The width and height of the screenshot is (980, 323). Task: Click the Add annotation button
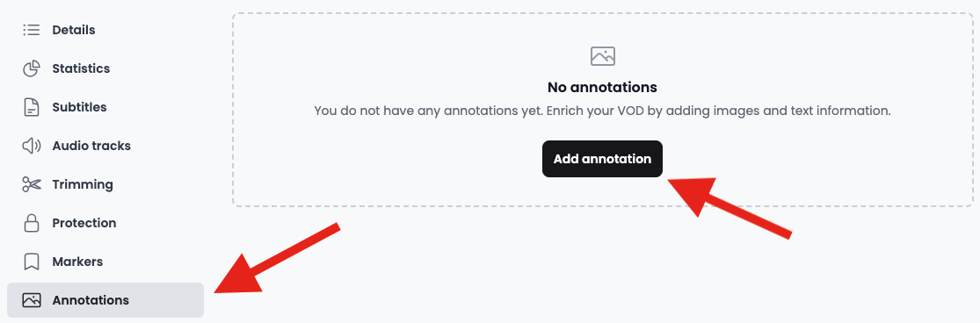coord(602,159)
